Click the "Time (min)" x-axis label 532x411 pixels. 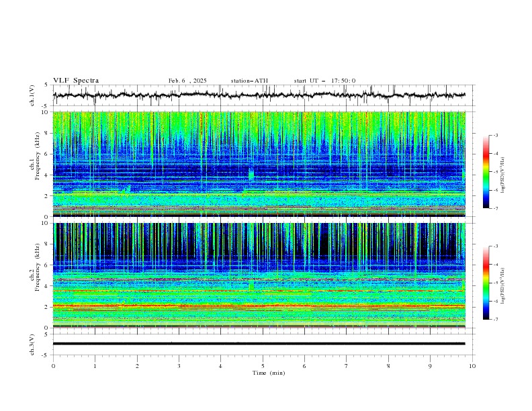tap(269, 373)
